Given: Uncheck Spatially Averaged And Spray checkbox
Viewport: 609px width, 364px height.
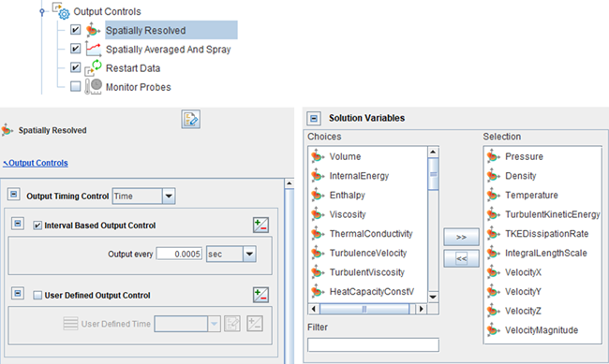Looking at the screenshot, I should (x=75, y=49).
